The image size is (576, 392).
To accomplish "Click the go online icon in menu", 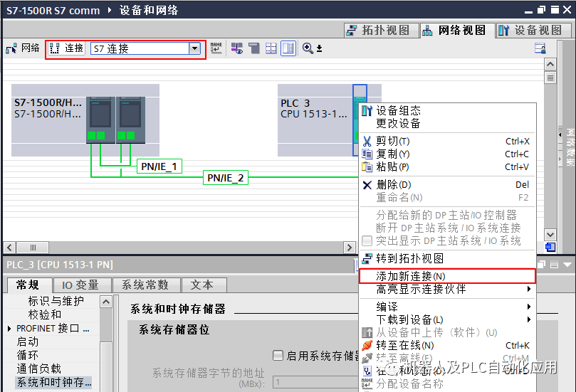I will pos(367,345).
